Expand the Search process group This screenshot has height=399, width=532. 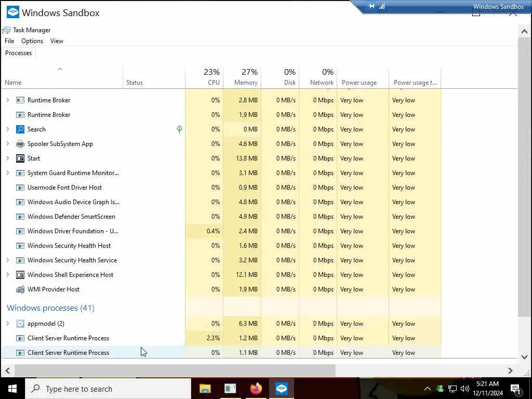click(8, 129)
